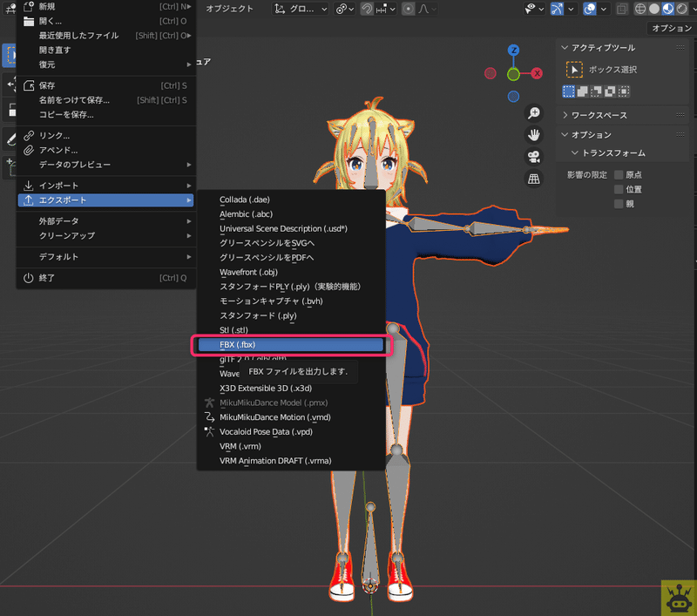Click the hand pan-view icon

tap(534, 135)
